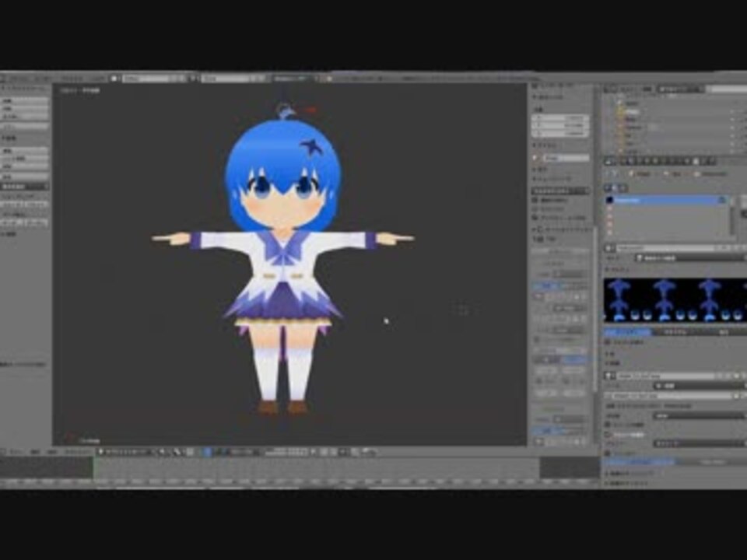Click the Scale button in tool shelf
The image size is (747, 560).
(25, 116)
